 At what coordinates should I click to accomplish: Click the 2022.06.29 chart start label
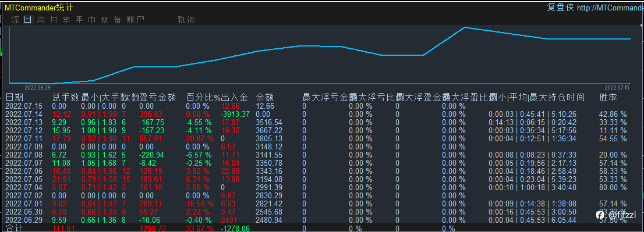pyautogui.click(x=37, y=87)
